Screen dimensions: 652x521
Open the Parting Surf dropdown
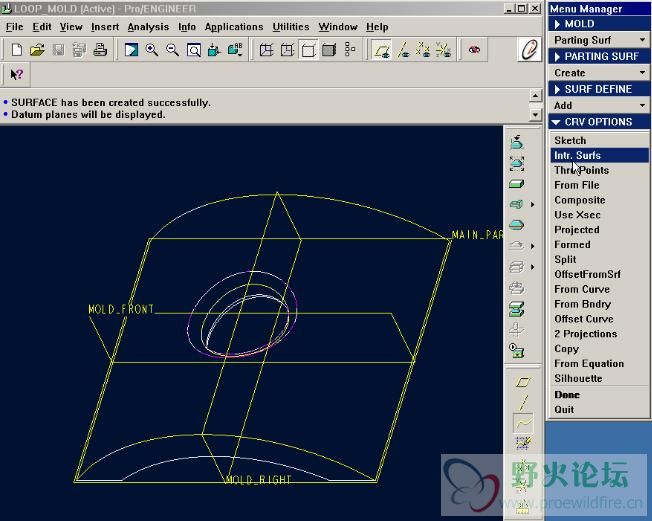click(x=598, y=40)
